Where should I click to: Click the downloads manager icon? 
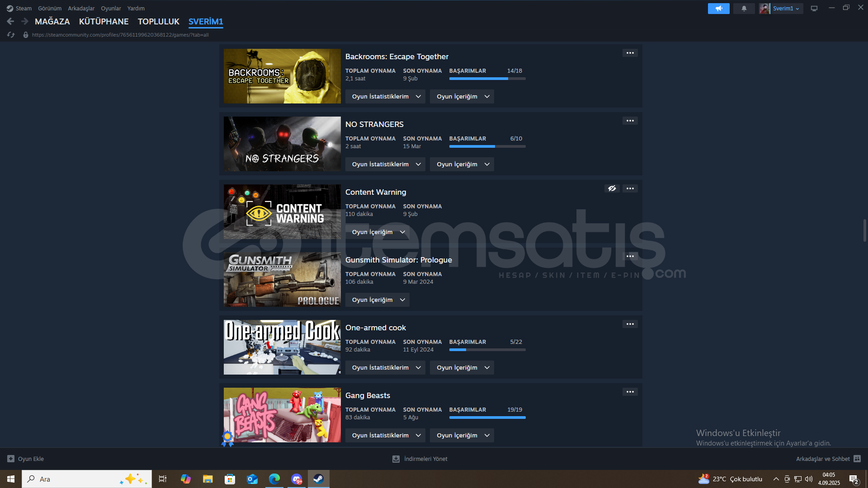(x=396, y=459)
